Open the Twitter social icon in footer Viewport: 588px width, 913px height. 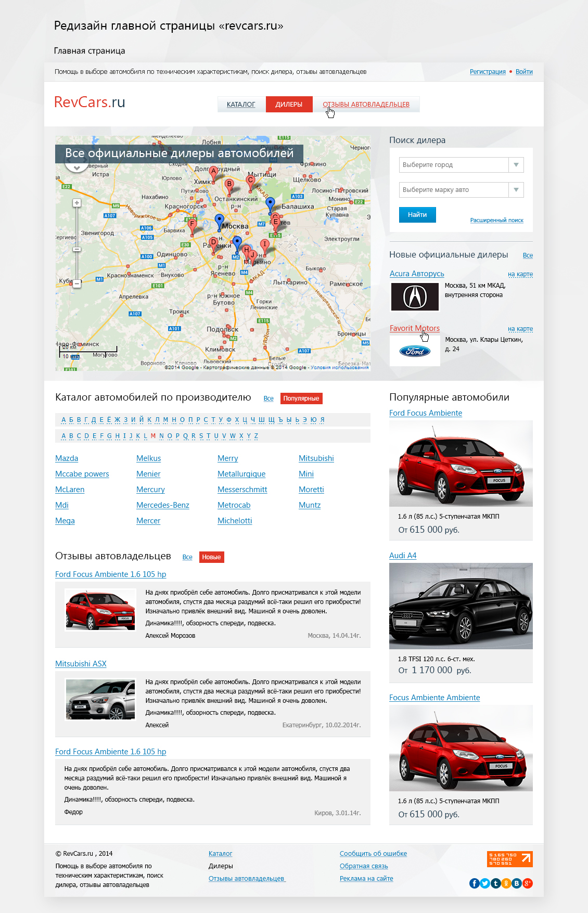pyautogui.click(x=485, y=883)
